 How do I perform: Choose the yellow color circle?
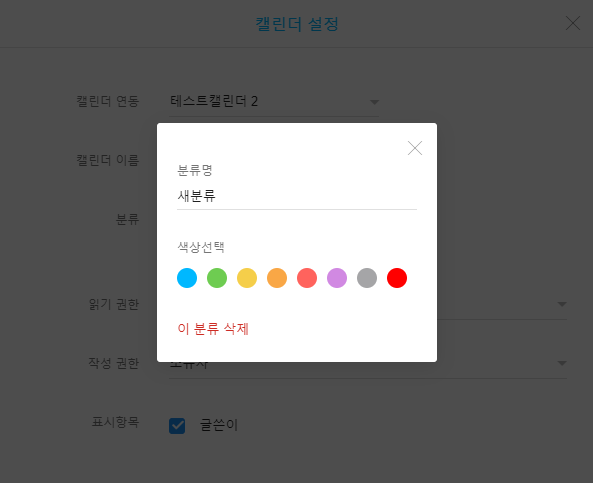point(247,278)
